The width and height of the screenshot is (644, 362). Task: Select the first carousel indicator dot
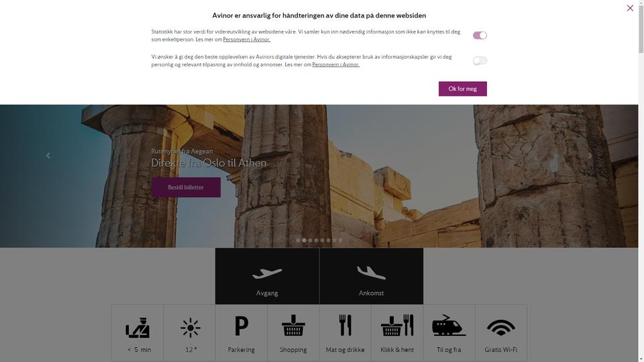pos(298,241)
